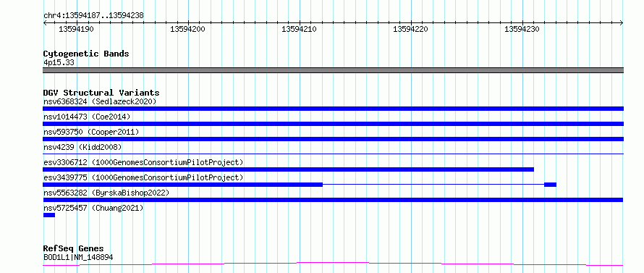Click the blue bar for nsv6368324

[x=334, y=109]
